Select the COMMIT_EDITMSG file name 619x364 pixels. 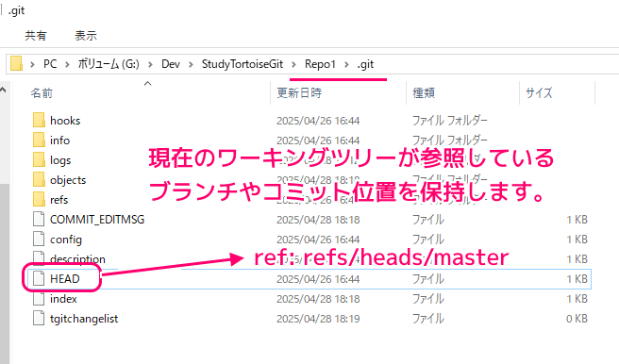click(97, 220)
